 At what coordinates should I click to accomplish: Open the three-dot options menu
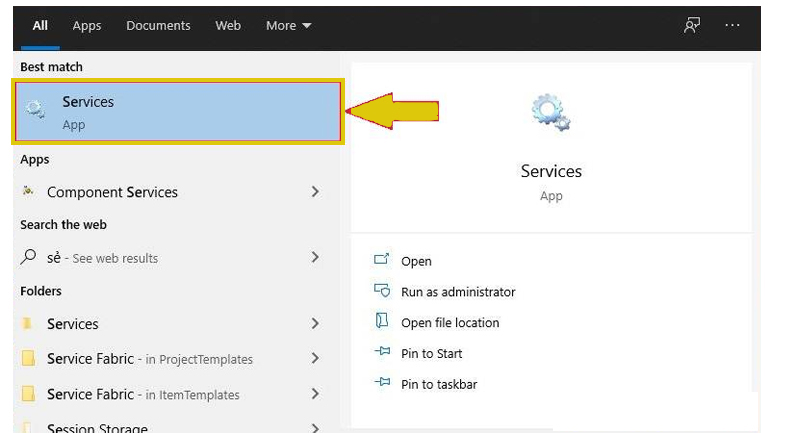(x=732, y=25)
